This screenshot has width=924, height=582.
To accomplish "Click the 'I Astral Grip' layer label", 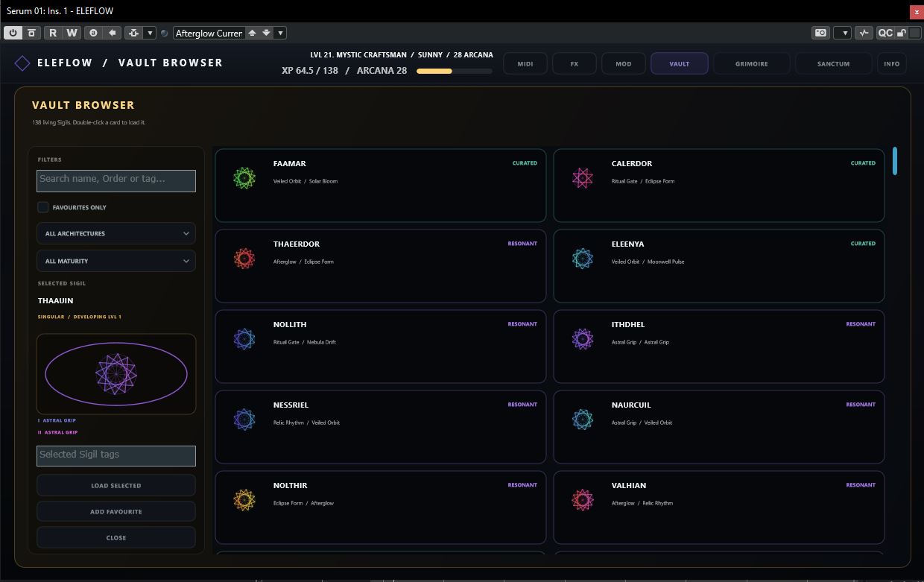I will [x=57, y=420].
